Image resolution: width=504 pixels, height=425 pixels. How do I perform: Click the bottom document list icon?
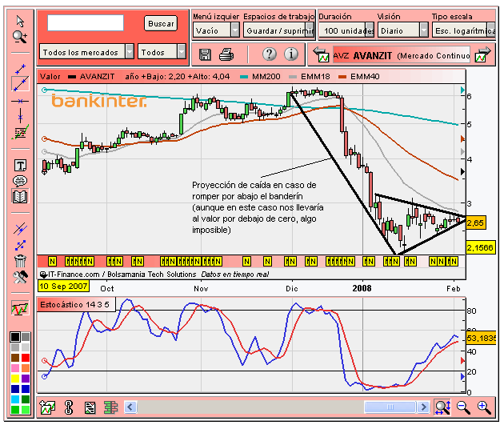click(90, 407)
